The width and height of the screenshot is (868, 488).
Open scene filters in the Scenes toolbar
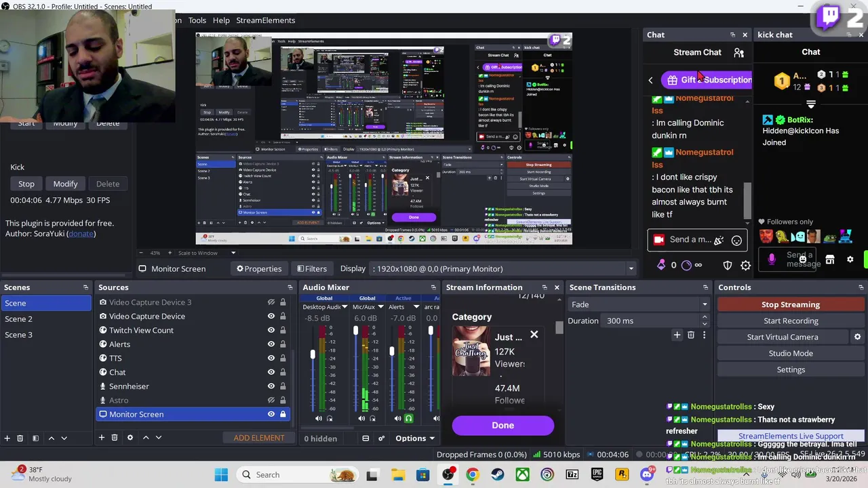35,439
